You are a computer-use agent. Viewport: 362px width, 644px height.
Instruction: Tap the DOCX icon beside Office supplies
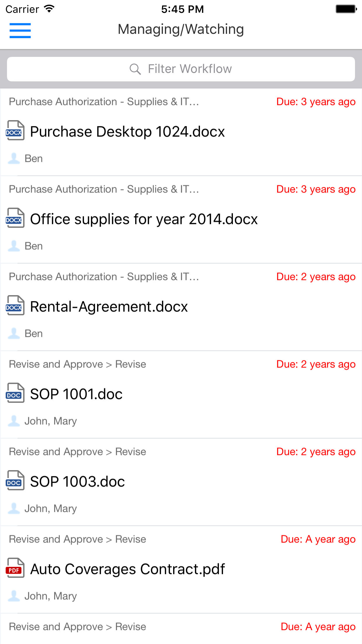15,218
